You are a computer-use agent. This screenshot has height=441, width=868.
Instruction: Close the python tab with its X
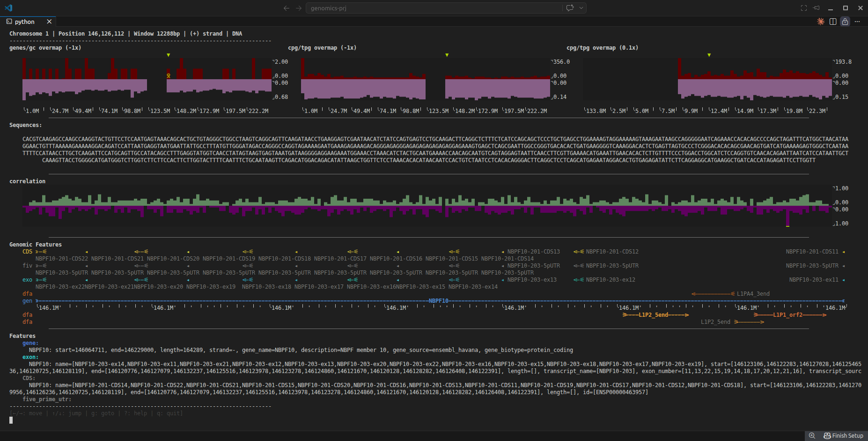tap(49, 22)
